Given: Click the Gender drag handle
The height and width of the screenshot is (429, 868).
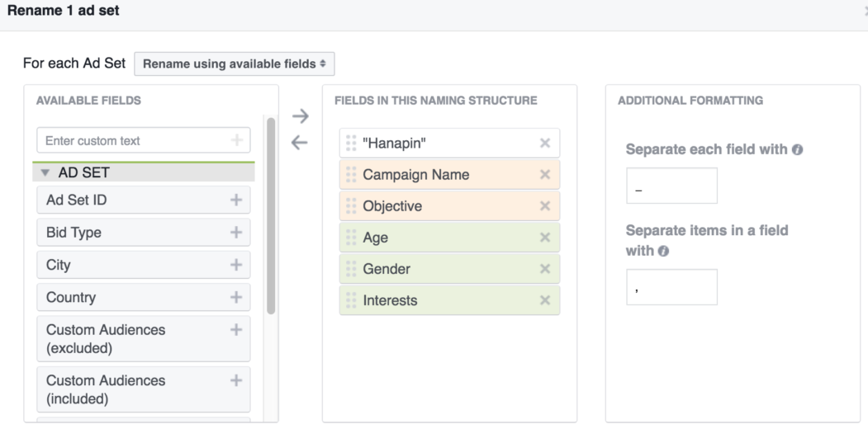Looking at the screenshot, I should tap(351, 269).
